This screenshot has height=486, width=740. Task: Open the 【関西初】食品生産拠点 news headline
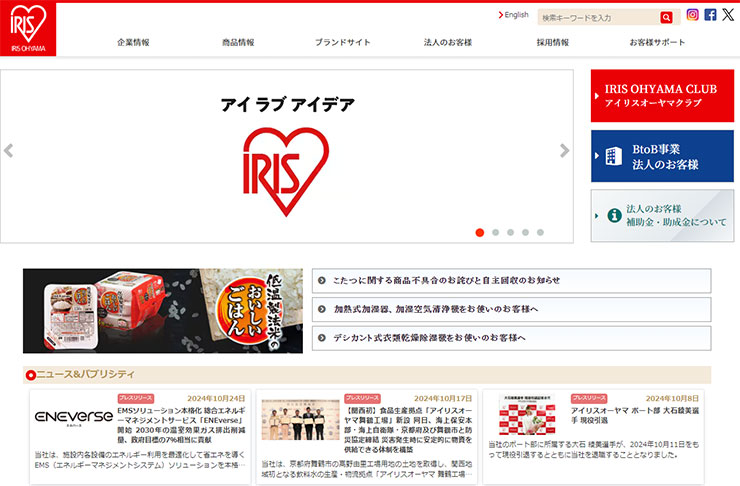click(x=408, y=430)
